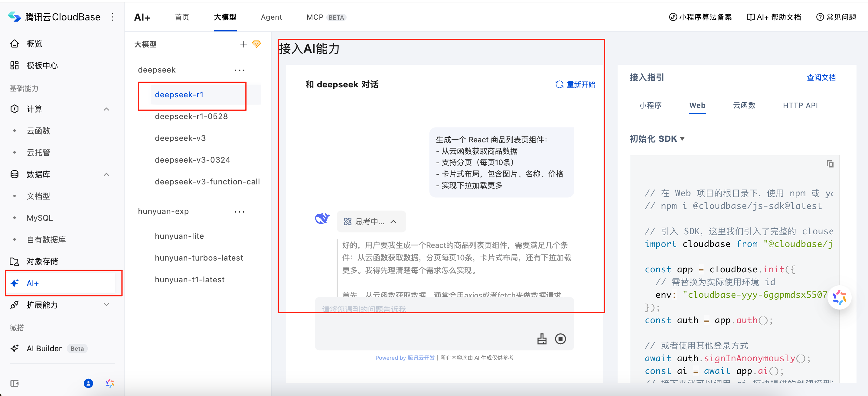
Task: Switch guide to HTTP API tab
Action: (800, 105)
